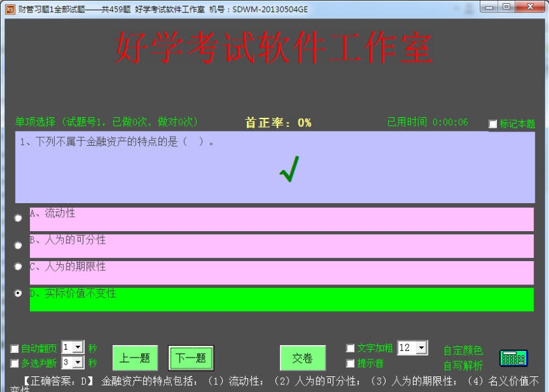The height and width of the screenshot is (392, 549).
Task: Select radio button for option A 流动性
Action: [18, 218]
